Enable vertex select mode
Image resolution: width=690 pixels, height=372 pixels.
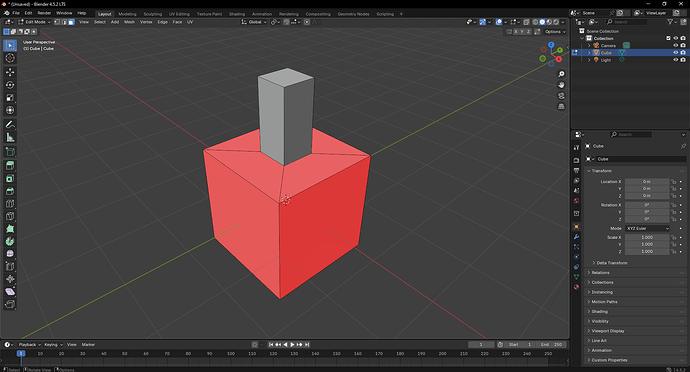[57, 22]
